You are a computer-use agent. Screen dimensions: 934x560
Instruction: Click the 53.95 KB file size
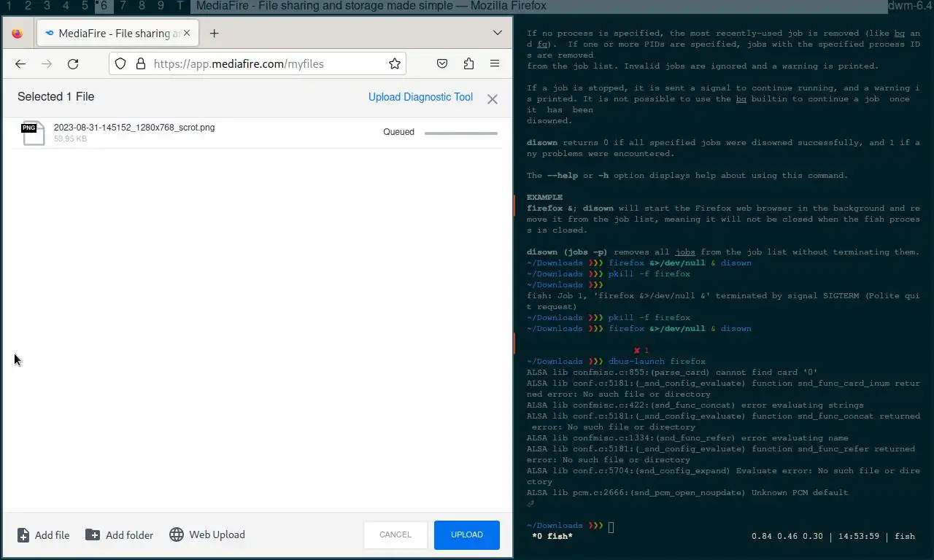coord(70,139)
